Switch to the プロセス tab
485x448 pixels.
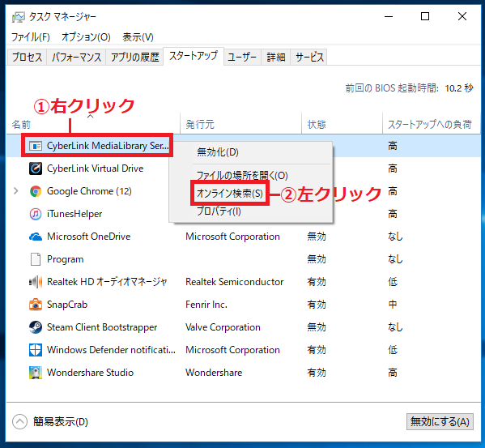[x=27, y=58]
